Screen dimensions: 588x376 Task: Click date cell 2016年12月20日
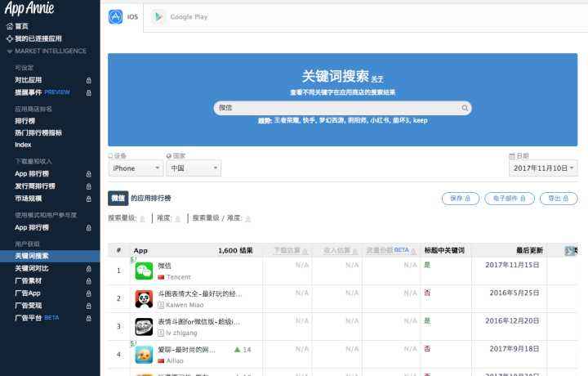512,321
